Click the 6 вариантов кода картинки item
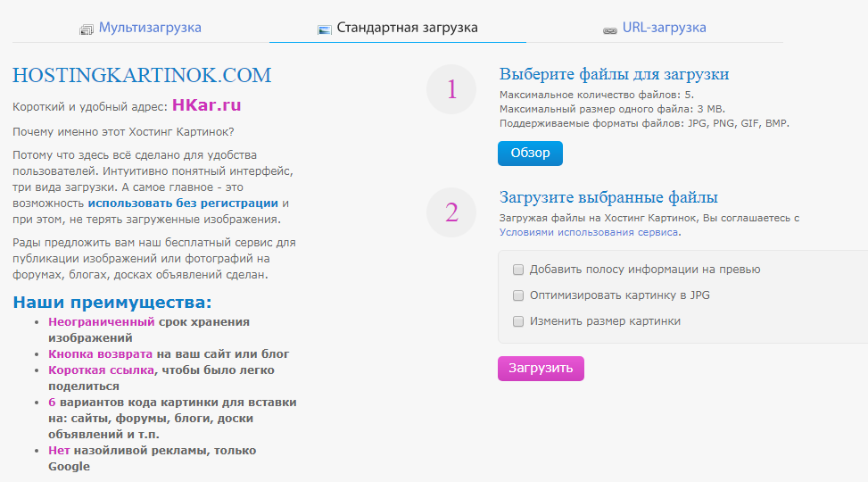868x482 pixels. point(172,419)
